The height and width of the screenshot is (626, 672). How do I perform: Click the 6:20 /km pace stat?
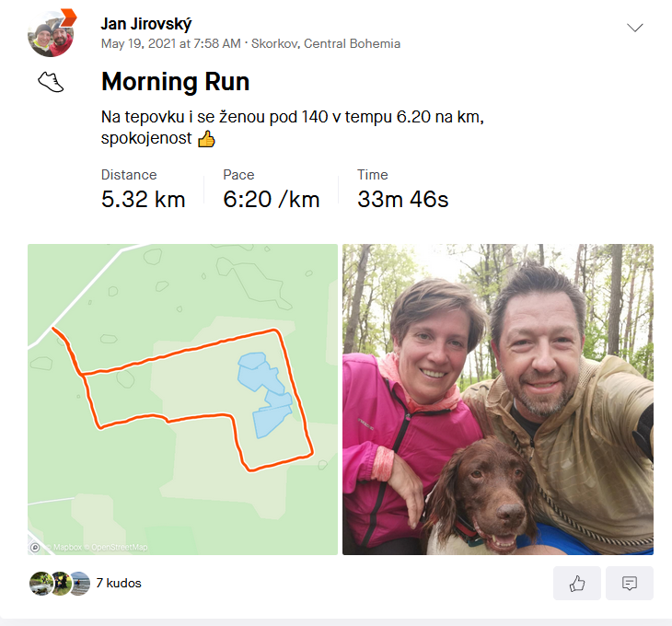(x=272, y=199)
